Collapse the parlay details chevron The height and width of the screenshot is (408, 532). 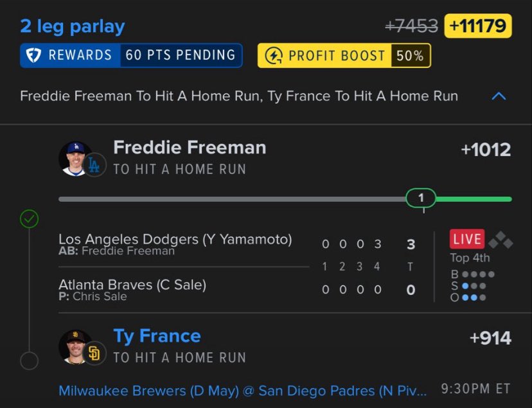pyautogui.click(x=499, y=96)
